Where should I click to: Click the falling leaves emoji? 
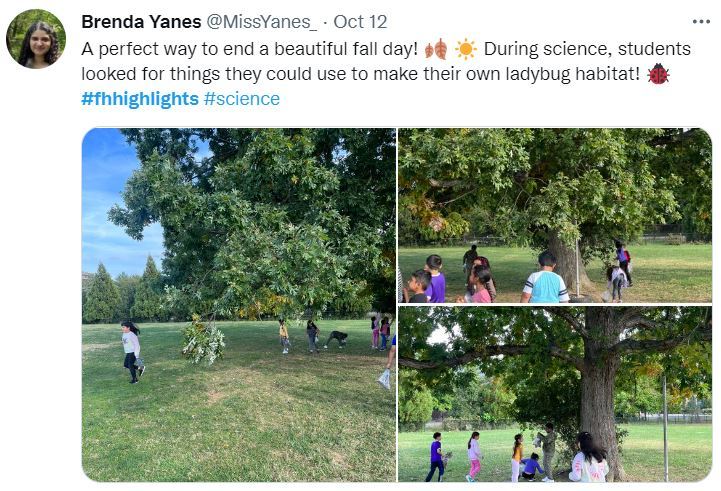coord(436,49)
